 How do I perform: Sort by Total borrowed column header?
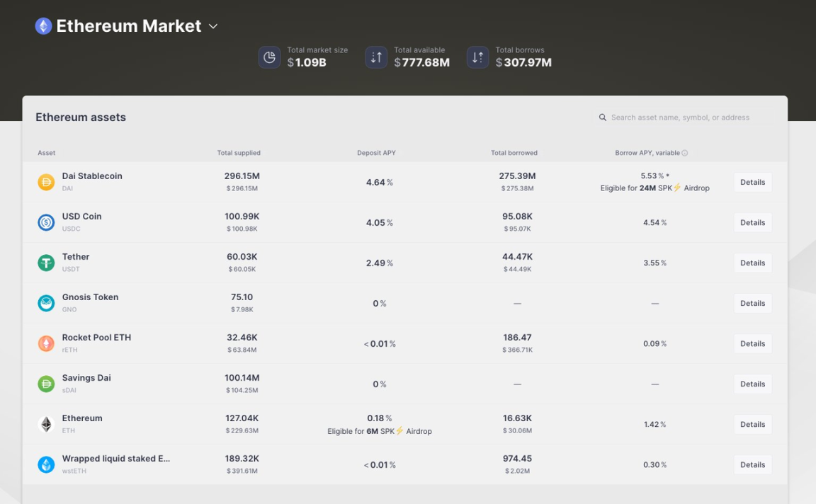[x=514, y=153]
